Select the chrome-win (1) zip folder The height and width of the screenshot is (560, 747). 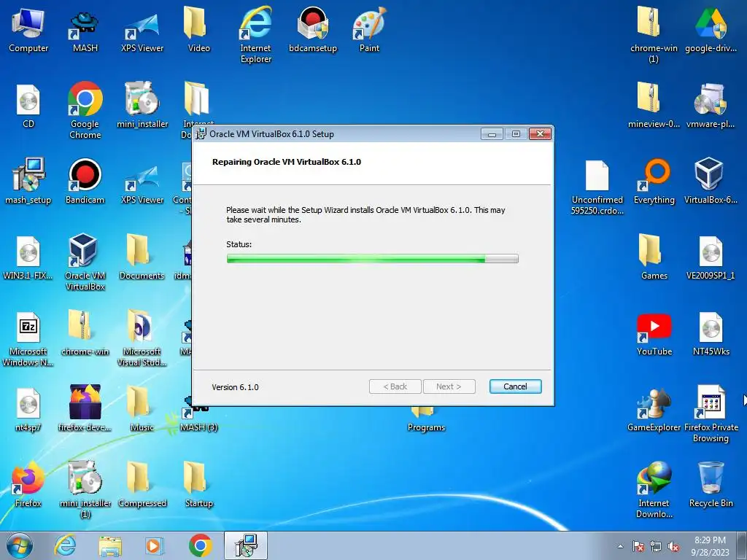click(654, 35)
